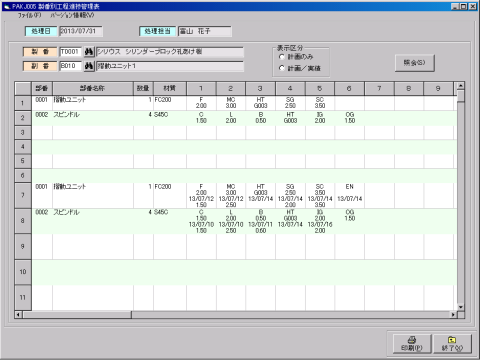Click the product name field シリウス シリンダーブロック
The height and width of the screenshot is (360, 480).
pyautogui.click(x=170, y=52)
